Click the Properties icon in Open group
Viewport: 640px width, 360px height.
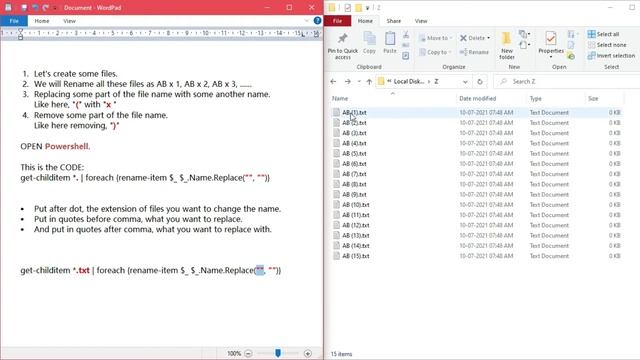551,39
